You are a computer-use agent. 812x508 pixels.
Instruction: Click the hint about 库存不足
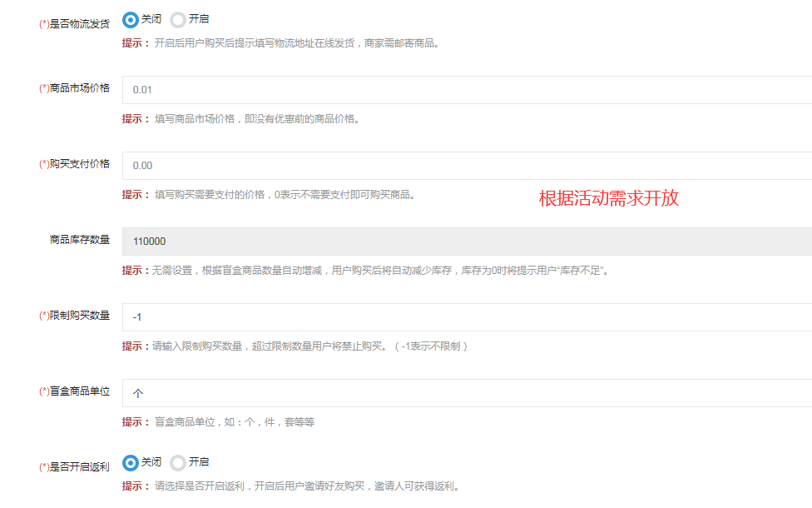click(366, 270)
